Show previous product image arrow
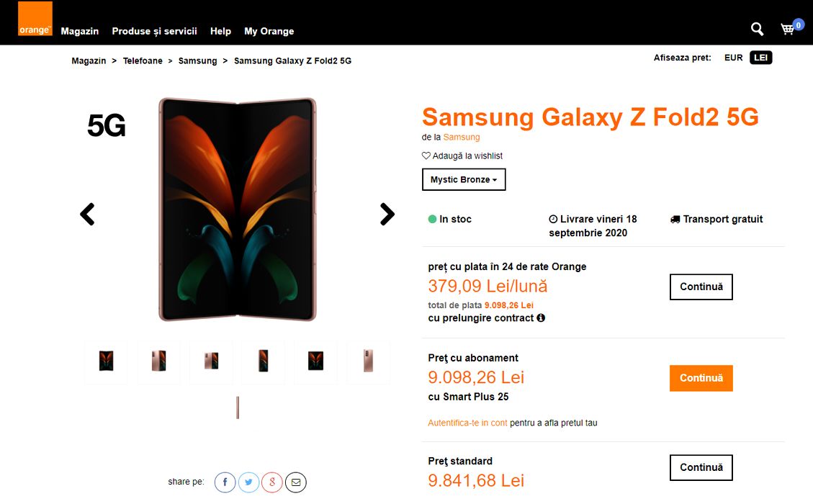The height and width of the screenshot is (504, 813). 87,214
